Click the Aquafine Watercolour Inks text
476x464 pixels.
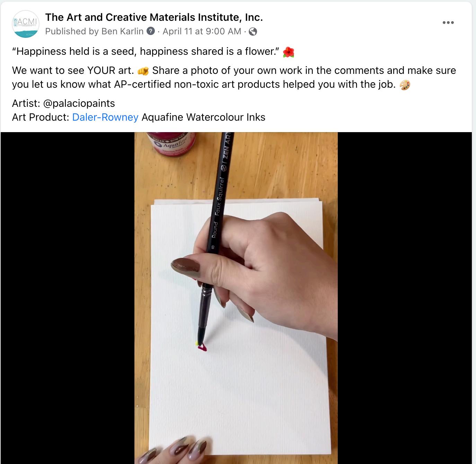(203, 117)
